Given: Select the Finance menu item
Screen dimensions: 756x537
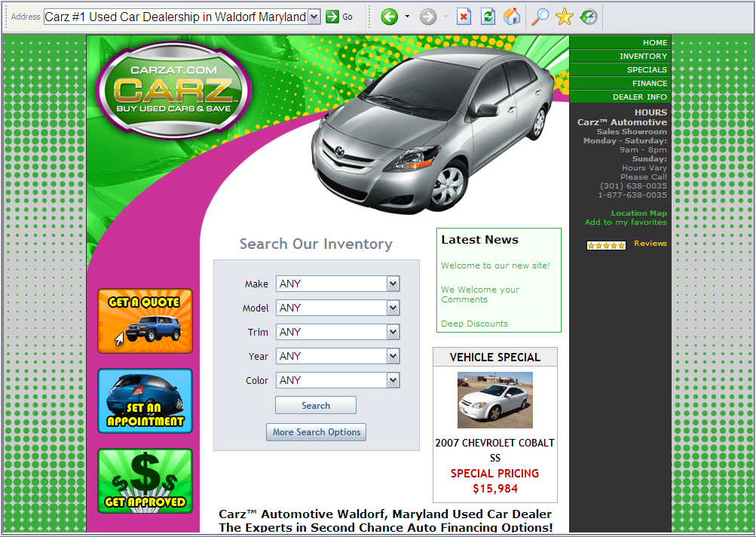Looking at the screenshot, I should (x=649, y=84).
